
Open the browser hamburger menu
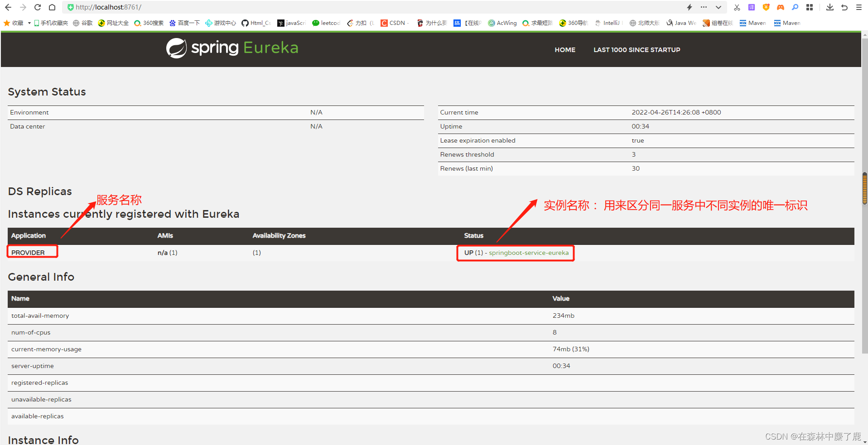tap(859, 7)
